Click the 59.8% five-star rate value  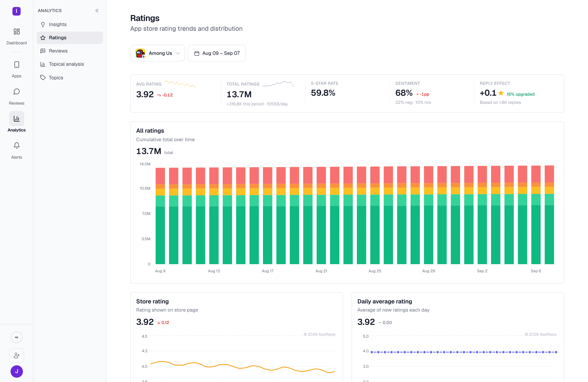point(323,93)
